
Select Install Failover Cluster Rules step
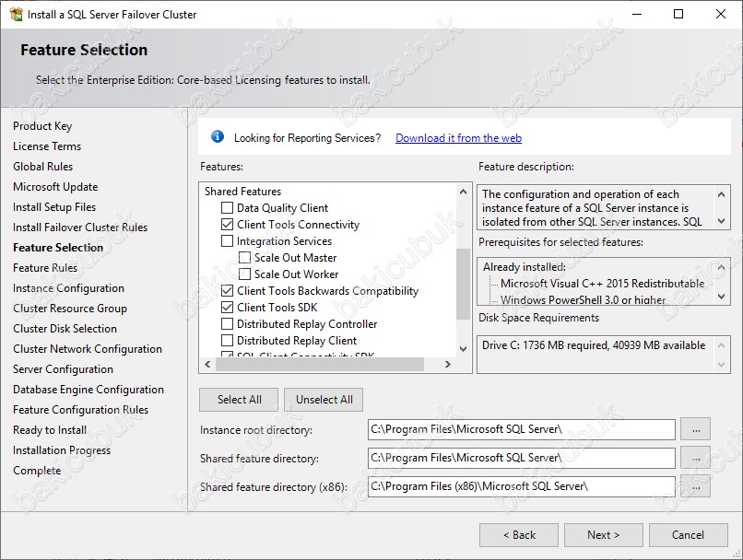click(80, 227)
